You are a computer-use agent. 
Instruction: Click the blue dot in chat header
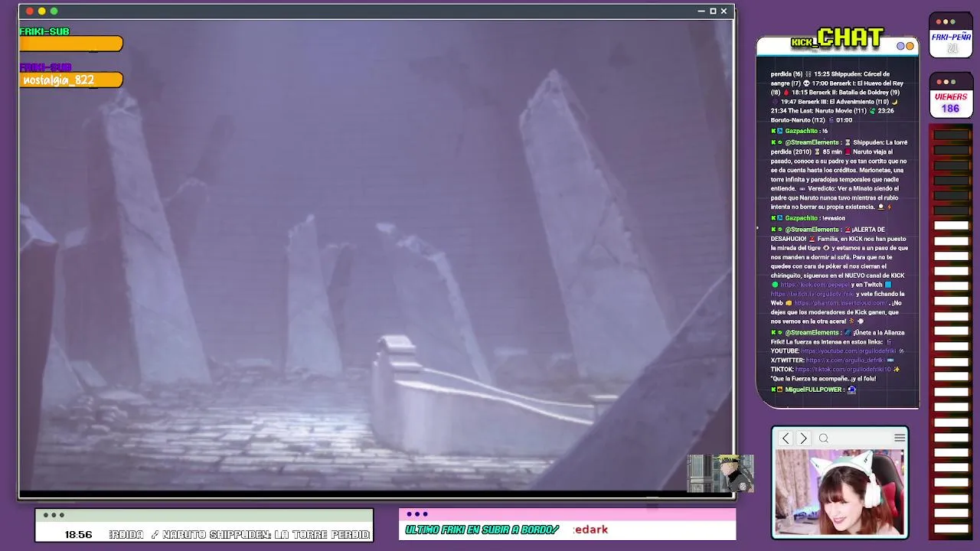[901, 46]
